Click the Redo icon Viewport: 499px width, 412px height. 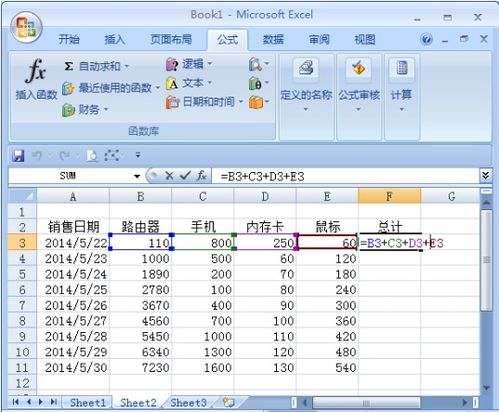(64, 155)
